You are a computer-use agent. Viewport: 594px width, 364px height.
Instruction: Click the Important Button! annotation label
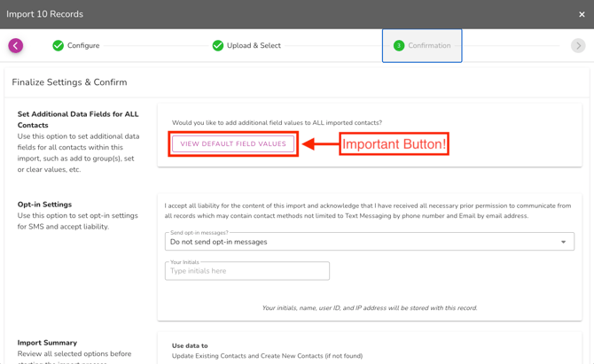click(x=395, y=143)
